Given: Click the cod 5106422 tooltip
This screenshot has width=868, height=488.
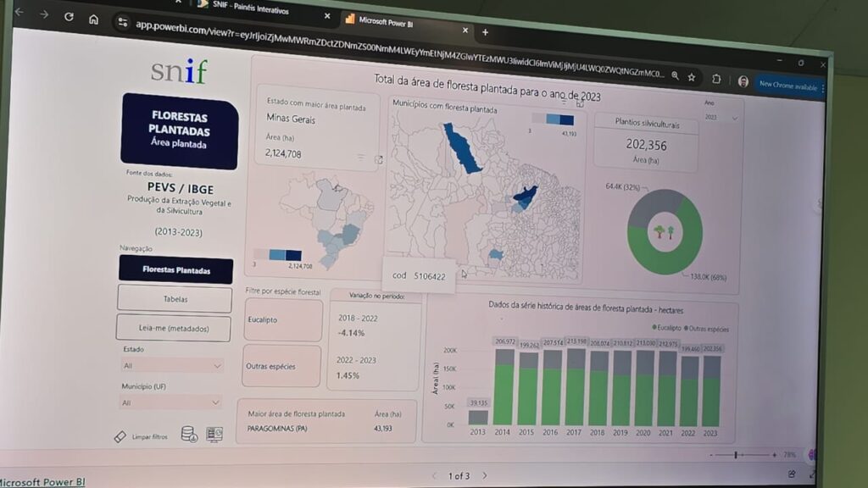Looking at the screenshot, I should point(419,275).
